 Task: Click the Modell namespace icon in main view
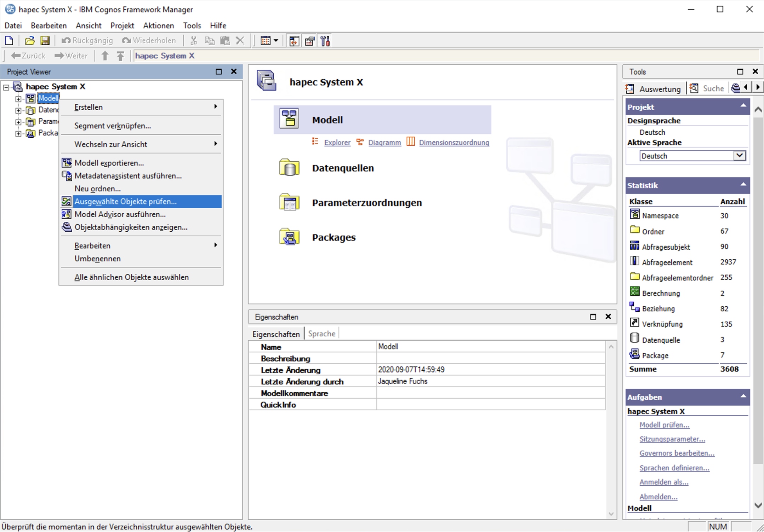tap(289, 118)
